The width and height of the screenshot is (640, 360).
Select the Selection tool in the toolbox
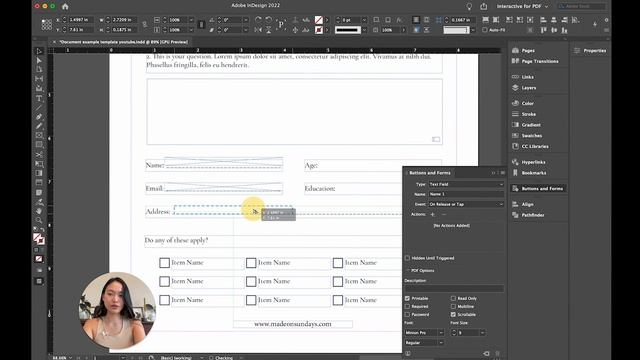(39, 51)
